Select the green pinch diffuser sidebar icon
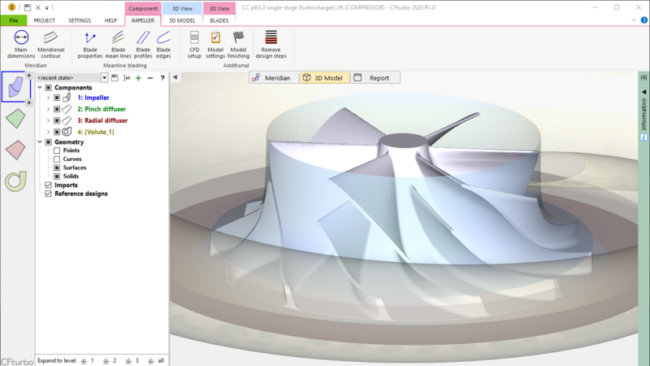 pos(16,119)
